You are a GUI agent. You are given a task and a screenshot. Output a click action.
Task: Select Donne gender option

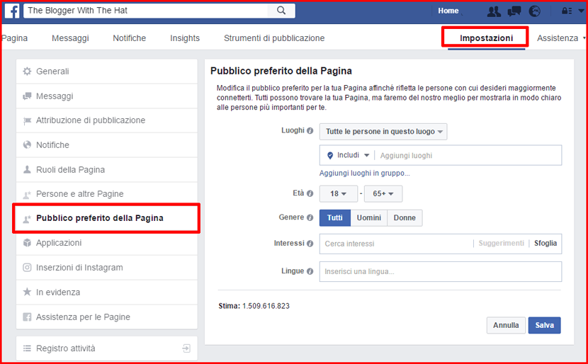405,218
